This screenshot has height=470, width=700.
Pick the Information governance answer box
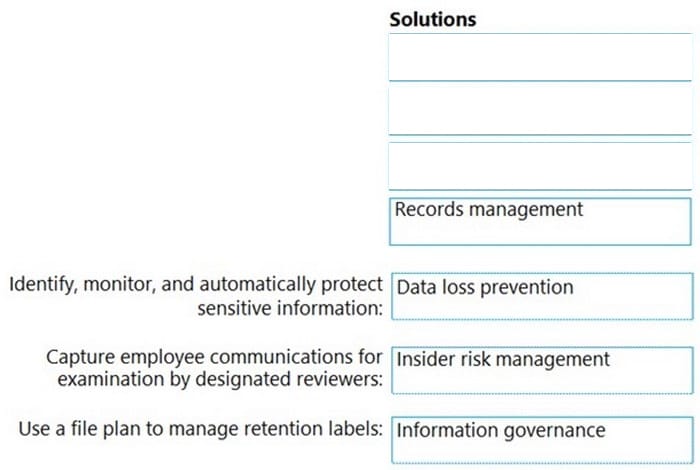coord(542,440)
